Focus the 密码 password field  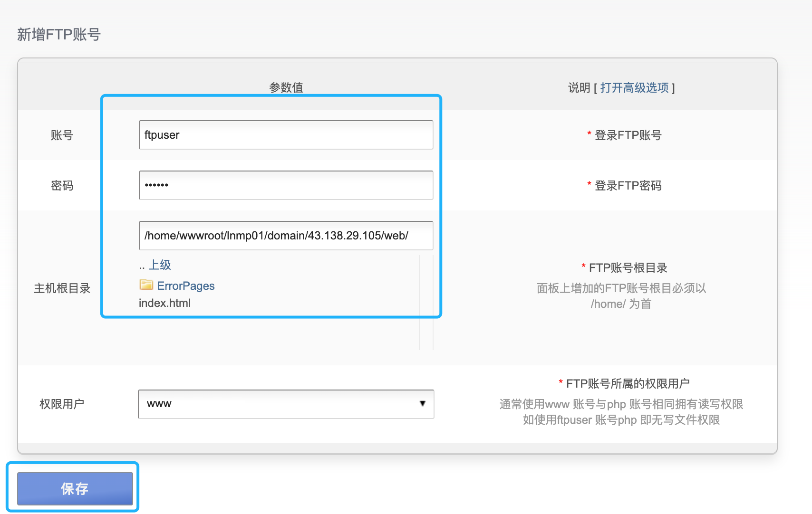pos(286,185)
